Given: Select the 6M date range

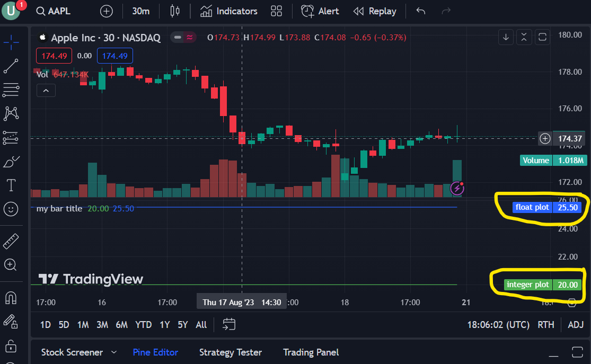Looking at the screenshot, I should point(121,325).
